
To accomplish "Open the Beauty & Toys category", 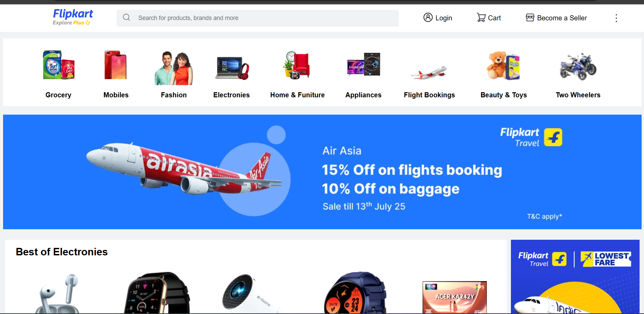I will click(503, 95).
